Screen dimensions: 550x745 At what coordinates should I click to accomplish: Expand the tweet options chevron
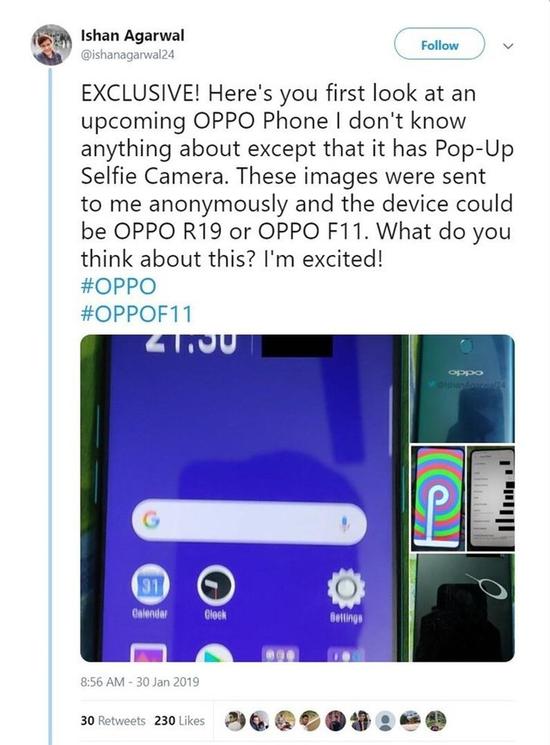tap(508, 46)
